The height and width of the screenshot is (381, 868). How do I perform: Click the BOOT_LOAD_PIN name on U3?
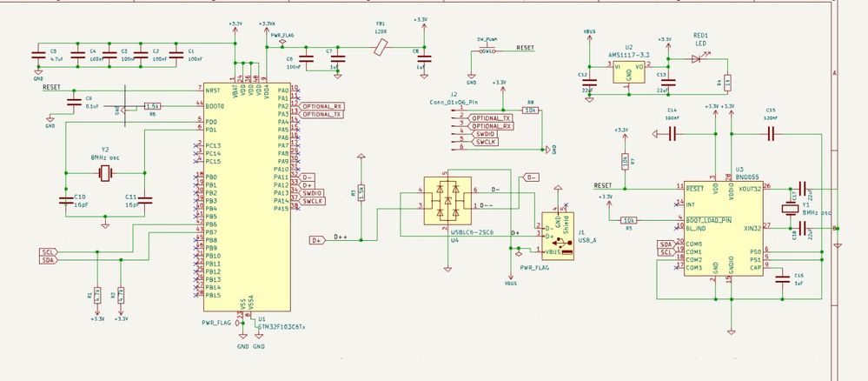point(709,219)
